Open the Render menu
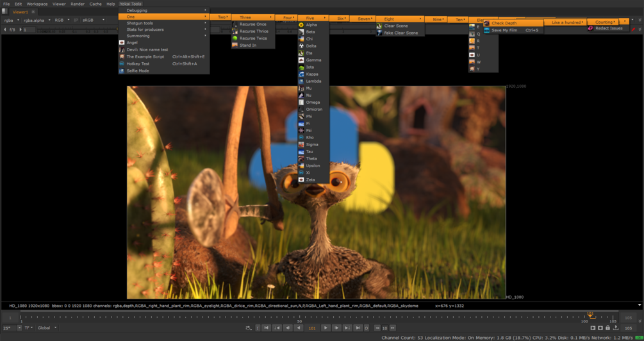 (x=77, y=4)
